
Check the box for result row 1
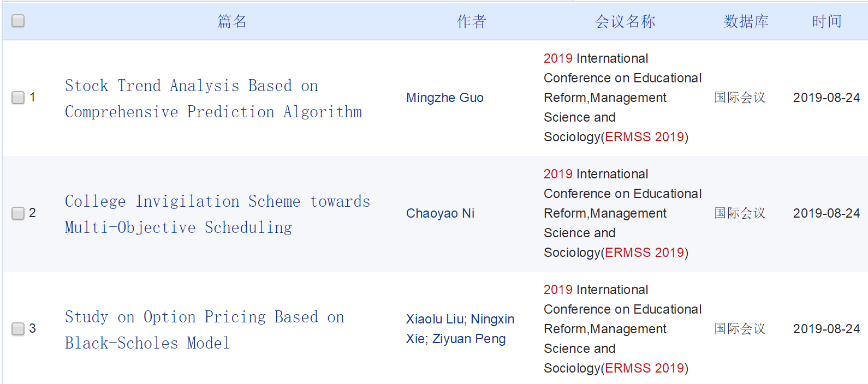pos(18,98)
